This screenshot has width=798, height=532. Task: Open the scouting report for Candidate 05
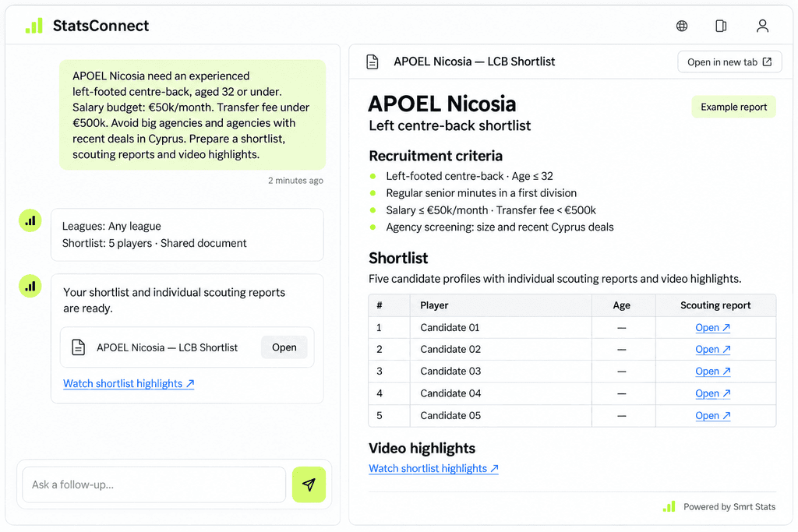point(712,415)
